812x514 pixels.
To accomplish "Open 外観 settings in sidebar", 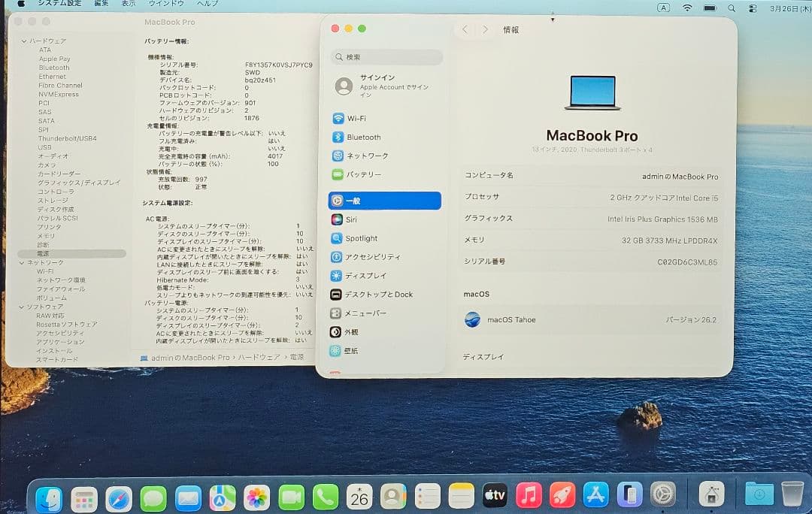I will click(385, 332).
